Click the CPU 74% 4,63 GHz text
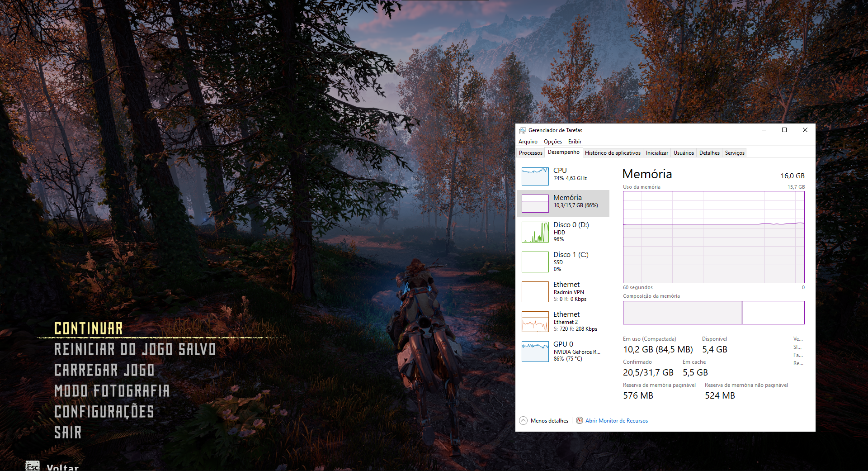 [570, 178]
